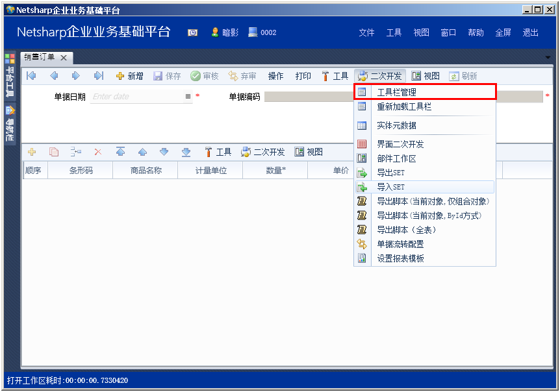Open the 操作 toolbar menu

click(x=275, y=76)
